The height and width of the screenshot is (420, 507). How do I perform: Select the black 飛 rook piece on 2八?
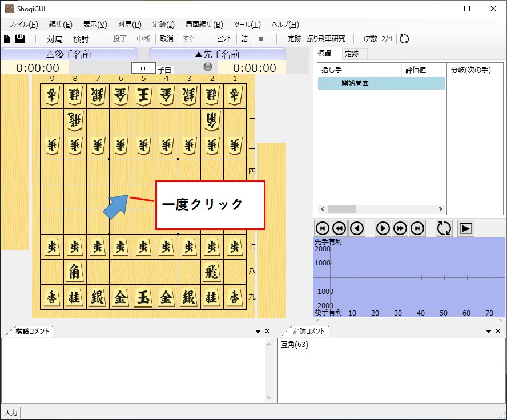[x=212, y=272]
